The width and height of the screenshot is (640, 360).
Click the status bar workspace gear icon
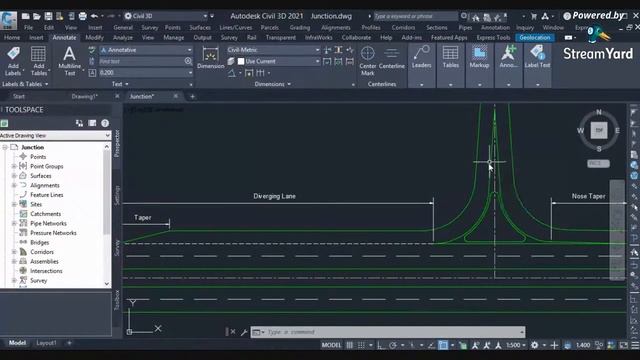(534, 345)
